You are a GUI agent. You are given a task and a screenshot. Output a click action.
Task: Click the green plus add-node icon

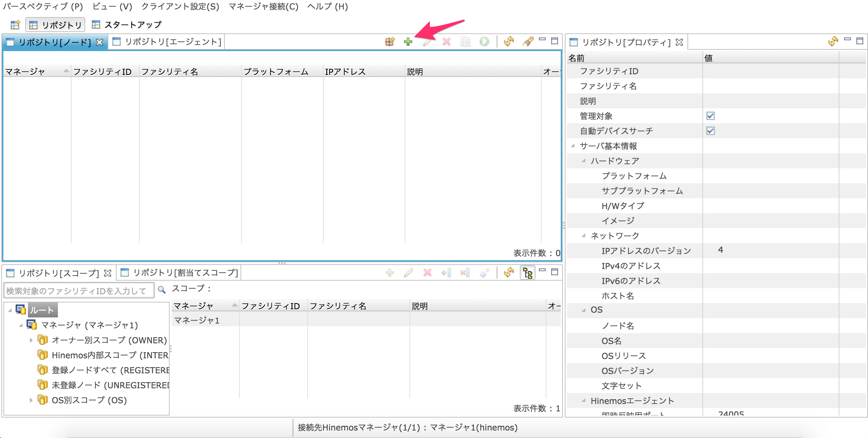[x=408, y=42]
